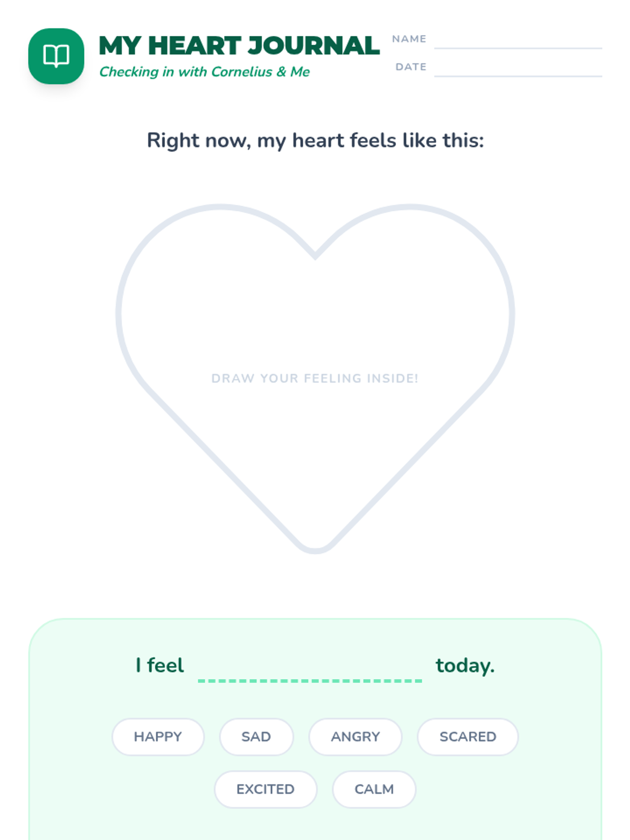
Task: Click the bottom point of the heart outline
Action: coord(315,549)
